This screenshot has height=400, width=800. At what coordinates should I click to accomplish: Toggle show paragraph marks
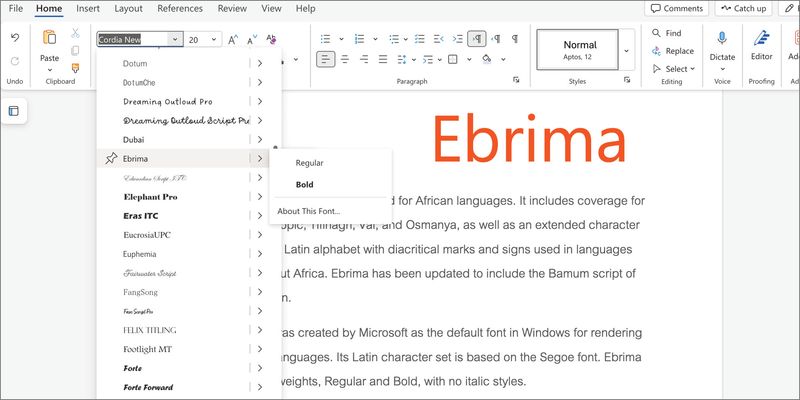click(x=515, y=39)
